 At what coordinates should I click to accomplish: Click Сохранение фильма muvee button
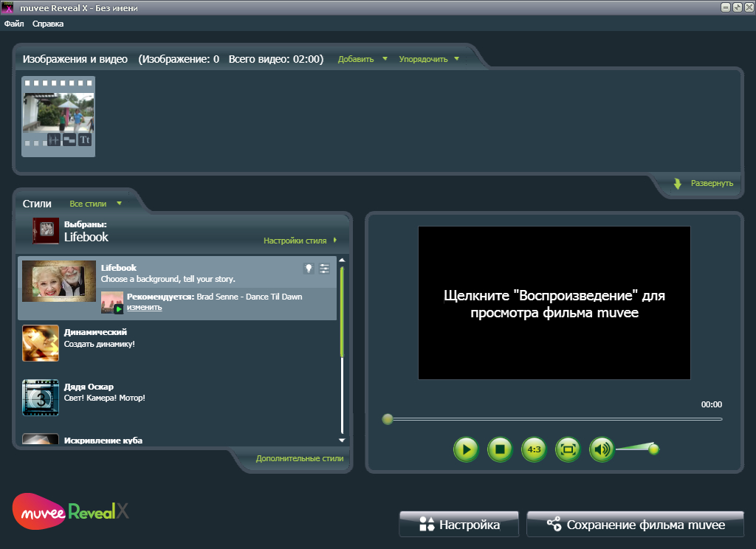(636, 524)
